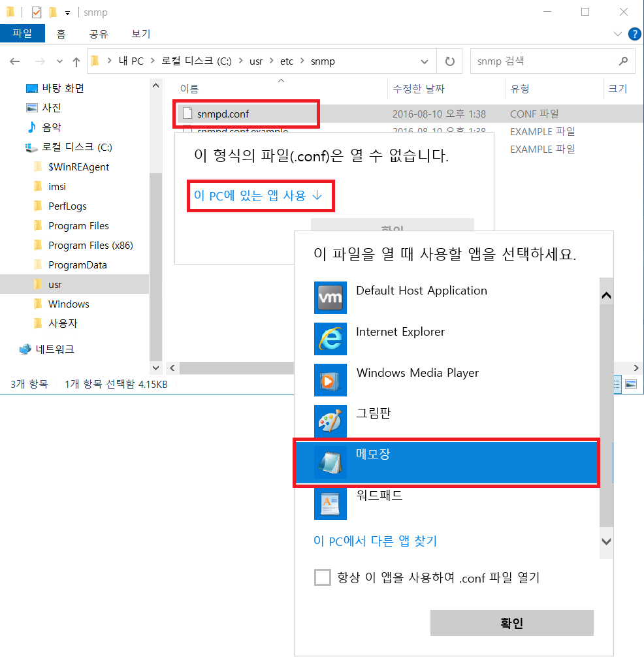Click 내 PC in address bar

tap(131, 61)
